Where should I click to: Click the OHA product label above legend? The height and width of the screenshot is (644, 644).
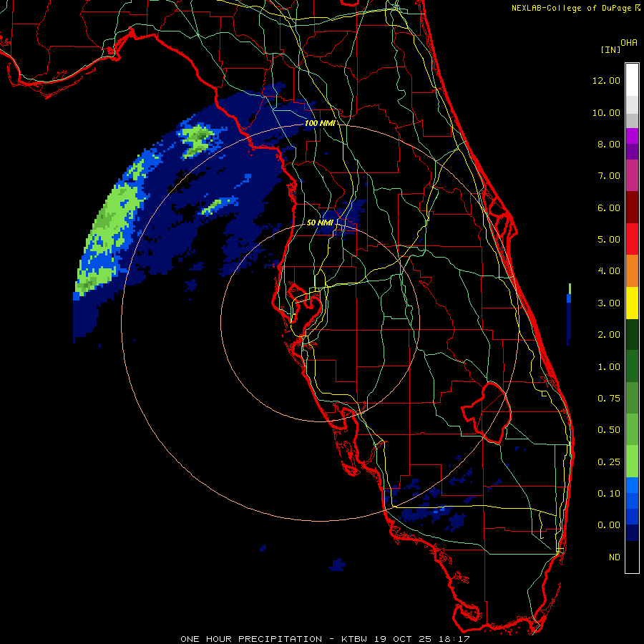point(629,43)
